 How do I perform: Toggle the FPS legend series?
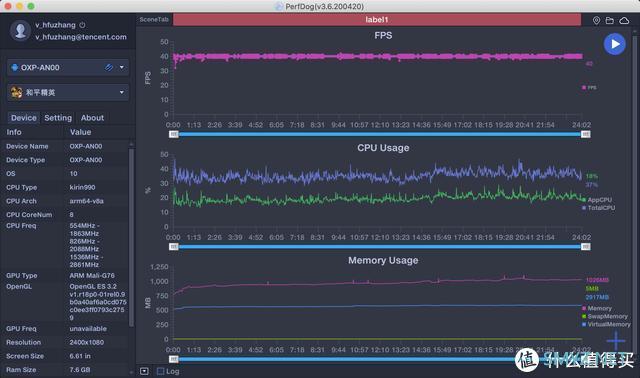pos(589,88)
